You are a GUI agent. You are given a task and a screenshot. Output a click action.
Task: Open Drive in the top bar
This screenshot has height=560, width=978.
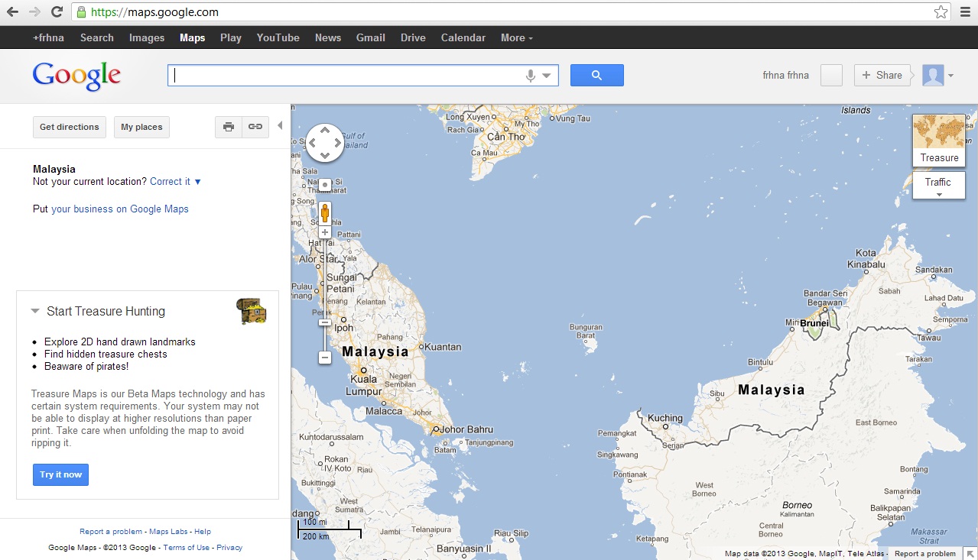(x=413, y=37)
